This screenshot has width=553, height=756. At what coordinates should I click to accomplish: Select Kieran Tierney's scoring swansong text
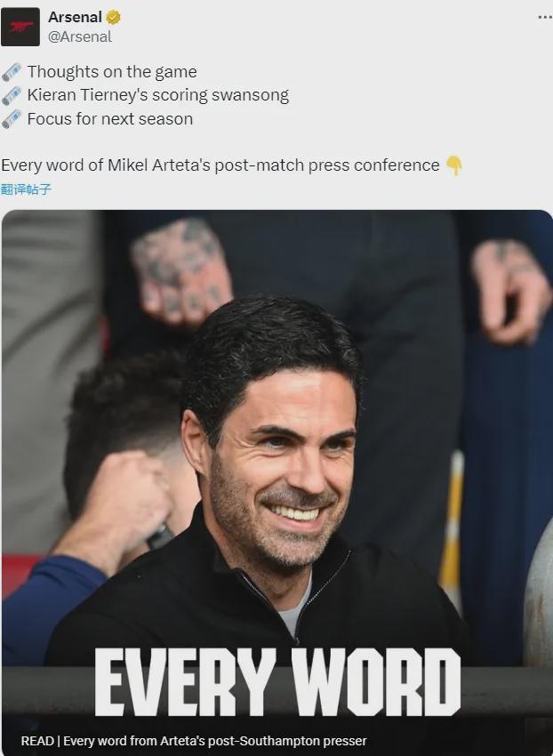pos(158,95)
